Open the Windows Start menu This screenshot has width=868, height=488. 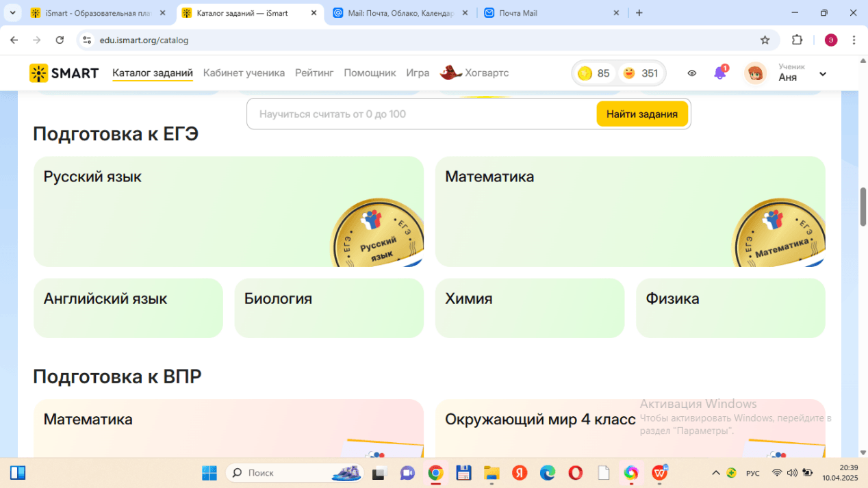coord(209,473)
